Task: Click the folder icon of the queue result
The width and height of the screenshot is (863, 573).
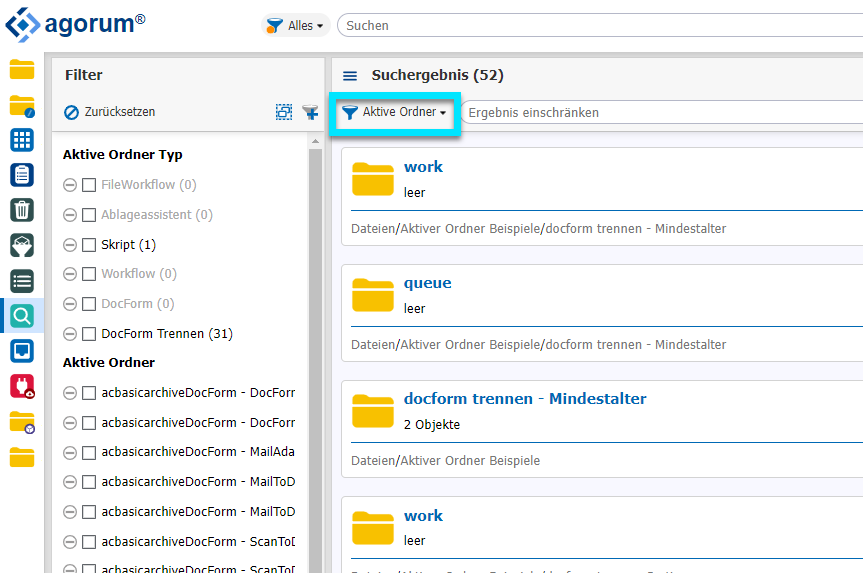Action: 373,295
